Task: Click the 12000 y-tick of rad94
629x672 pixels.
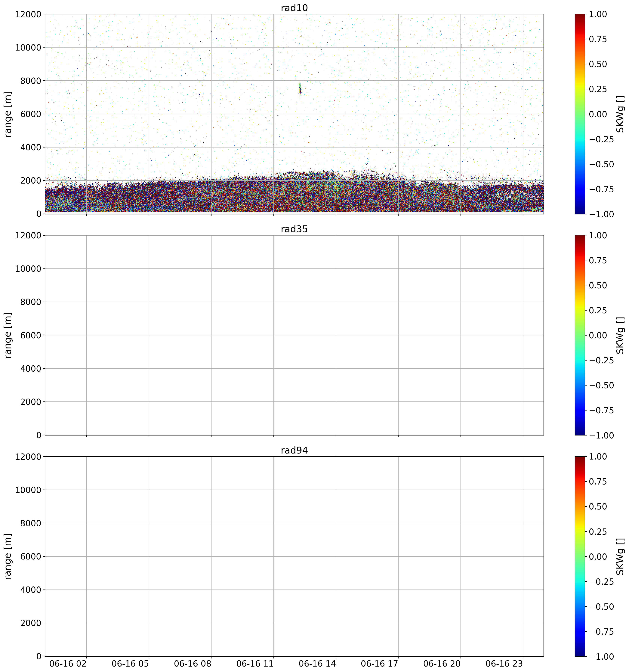Action: [x=28, y=457]
